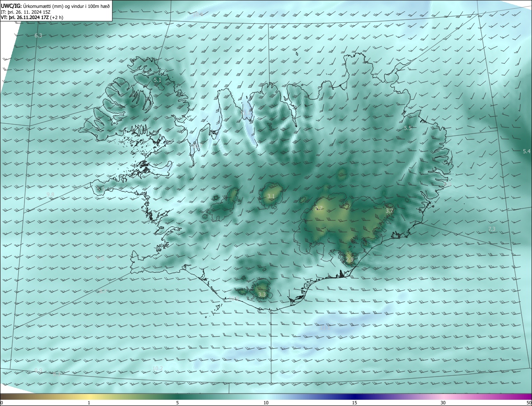Click the '3.3' value on the southern glacier
The image size is (532, 406).
coord(262,295)
